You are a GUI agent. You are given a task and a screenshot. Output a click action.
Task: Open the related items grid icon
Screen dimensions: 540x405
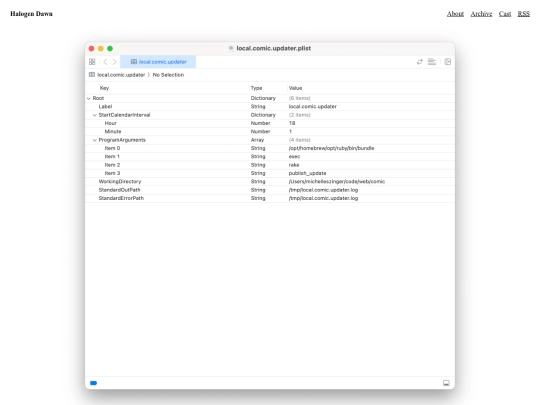92,62
